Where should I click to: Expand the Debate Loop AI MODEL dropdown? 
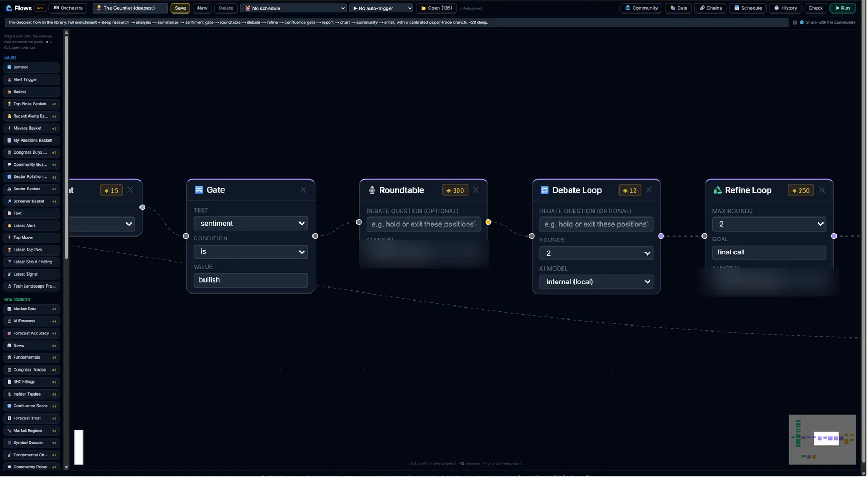pyautogui.click(x=596, y=282)
